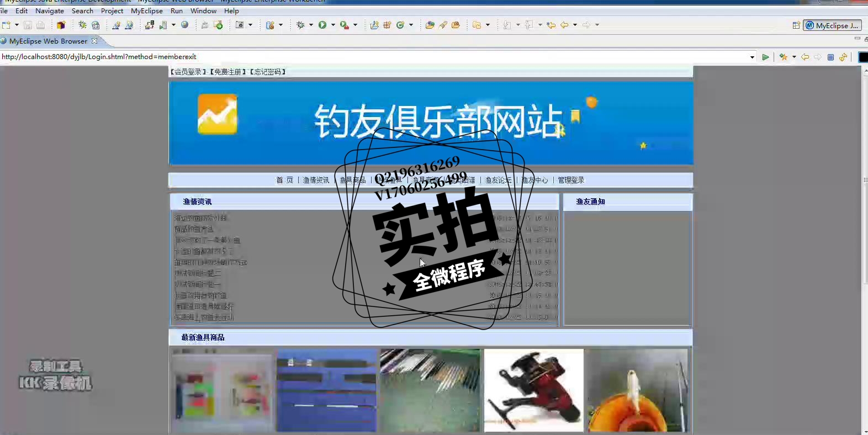Image resolution: width=868 pixels, height=435 pixels.
Task: Click the camera screenshot toolbar icon
Action: 240,25
